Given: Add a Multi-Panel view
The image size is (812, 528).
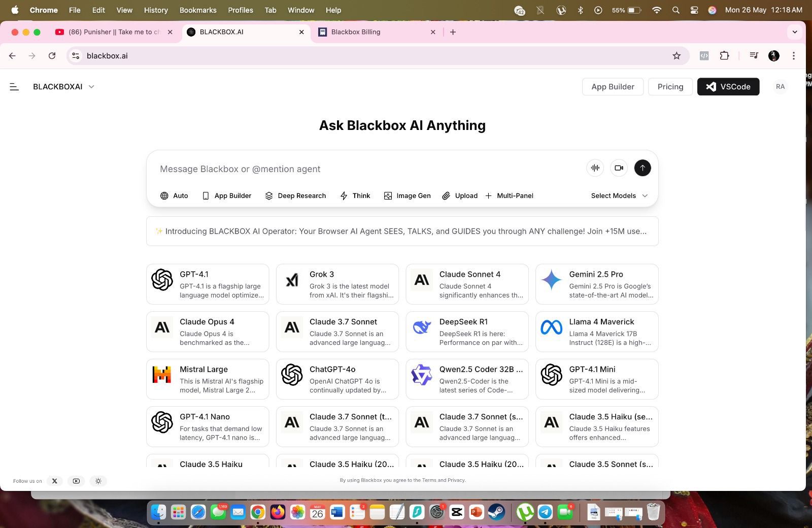Looking at the screenshot, I should pyautogui.click(x=509, y=196).
